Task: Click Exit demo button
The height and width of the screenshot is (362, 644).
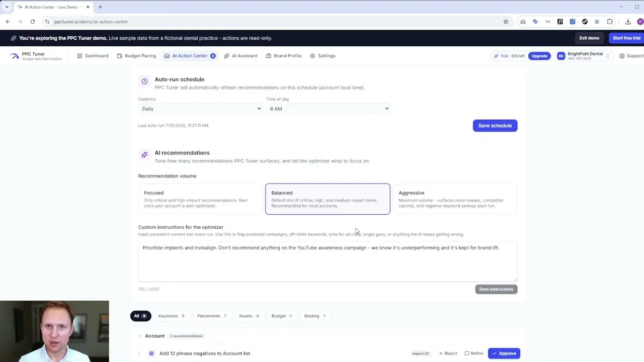Action: [x=589, y=38]
